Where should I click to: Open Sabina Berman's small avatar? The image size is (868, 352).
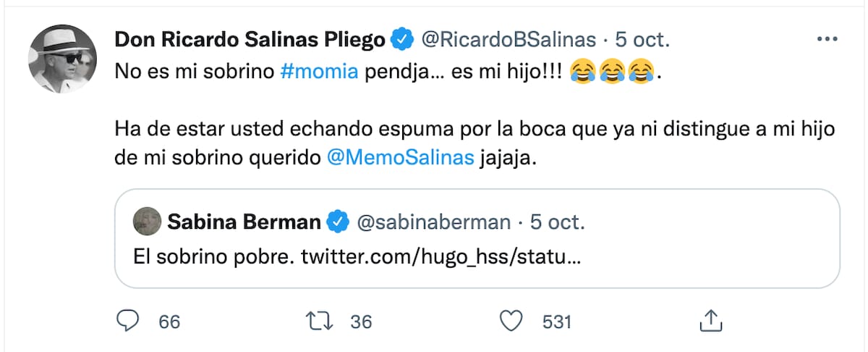click(x=147, y=222)
